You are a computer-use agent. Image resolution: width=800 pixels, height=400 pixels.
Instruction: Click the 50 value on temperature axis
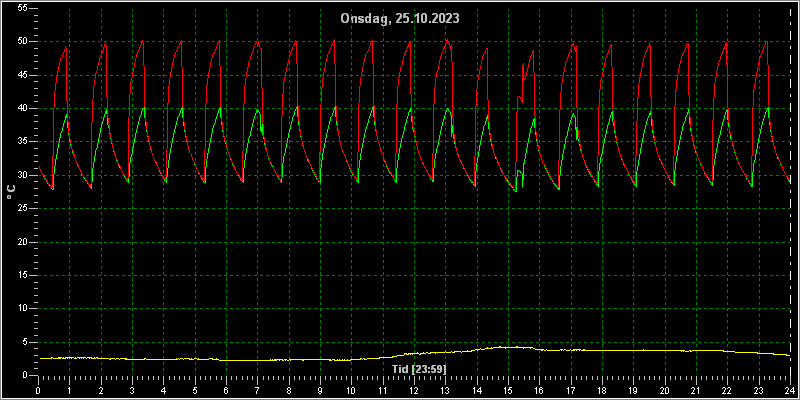click(23, 41)
